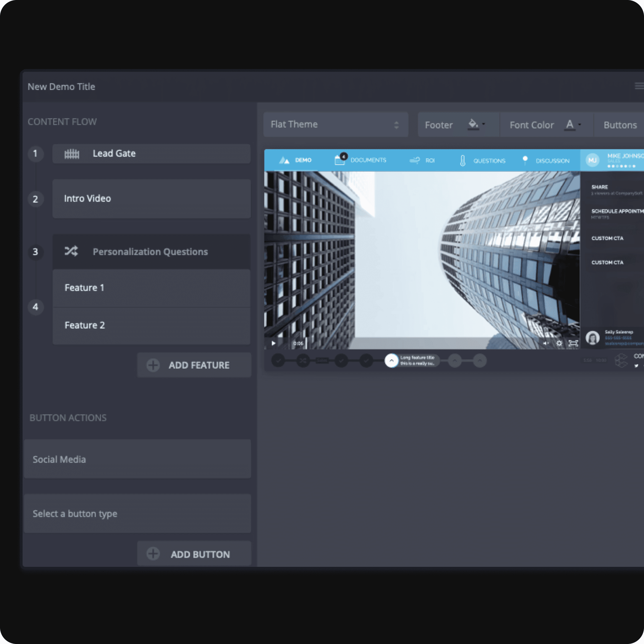Viewport: 644px width, 644px height.
Task: Click the Demo mountain icon in preview
Action: click(x=284, y=160)
